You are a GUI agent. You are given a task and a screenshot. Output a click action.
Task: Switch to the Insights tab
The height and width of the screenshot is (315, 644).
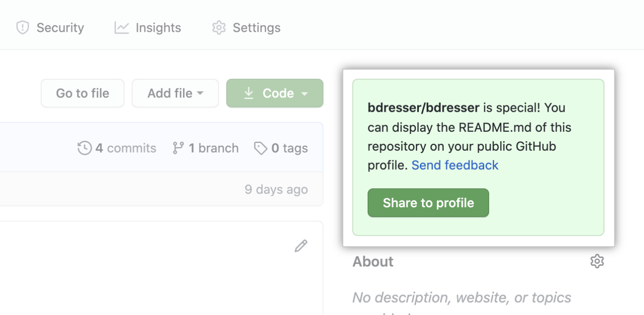[158, 28]
